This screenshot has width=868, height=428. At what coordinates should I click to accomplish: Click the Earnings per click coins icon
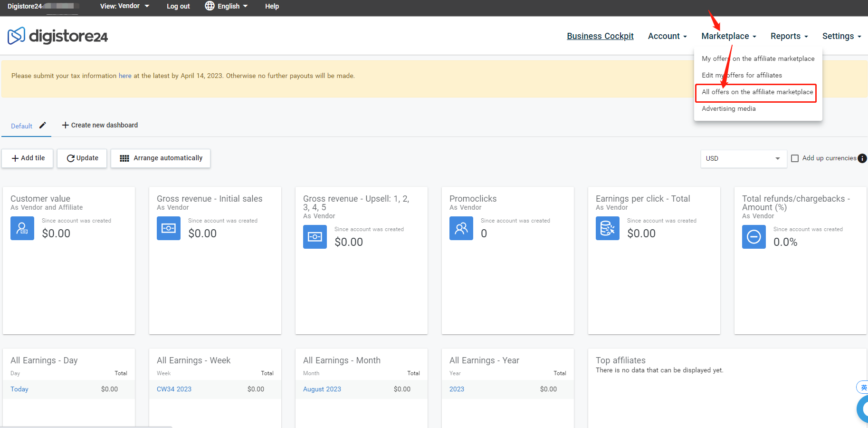coord(608,228)
